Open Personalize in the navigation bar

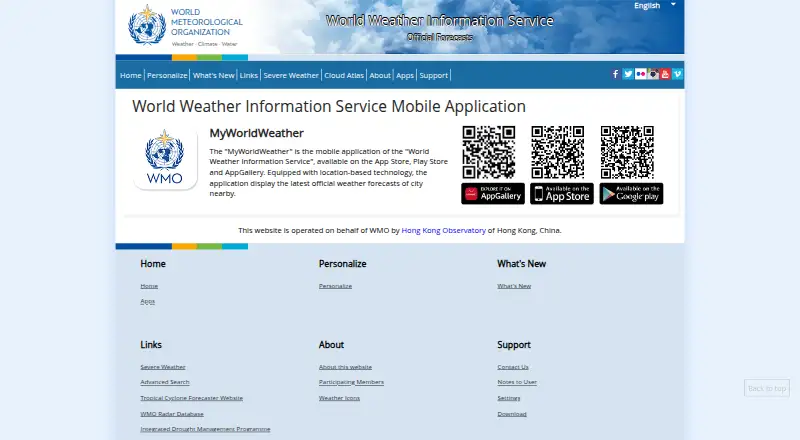167,75
